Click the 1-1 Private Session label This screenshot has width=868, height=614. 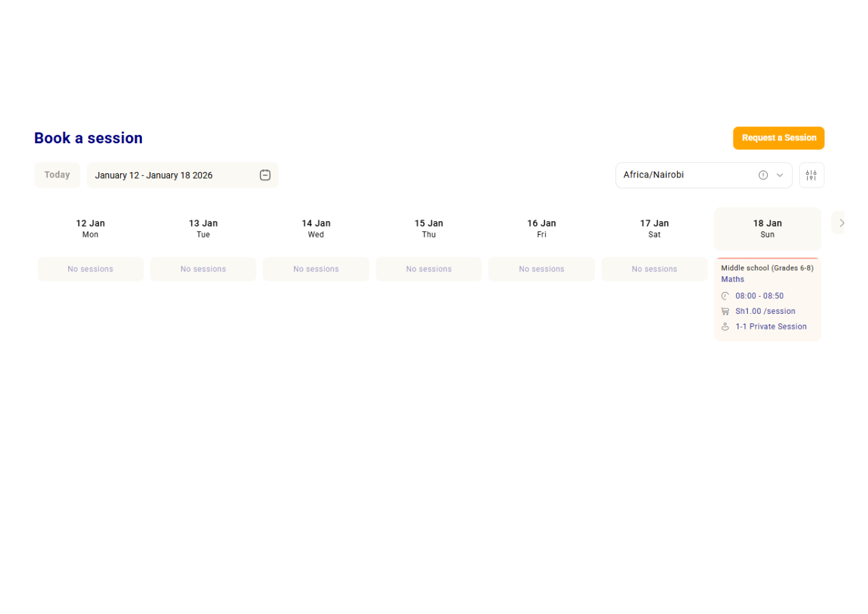click(x=770, y=327)
